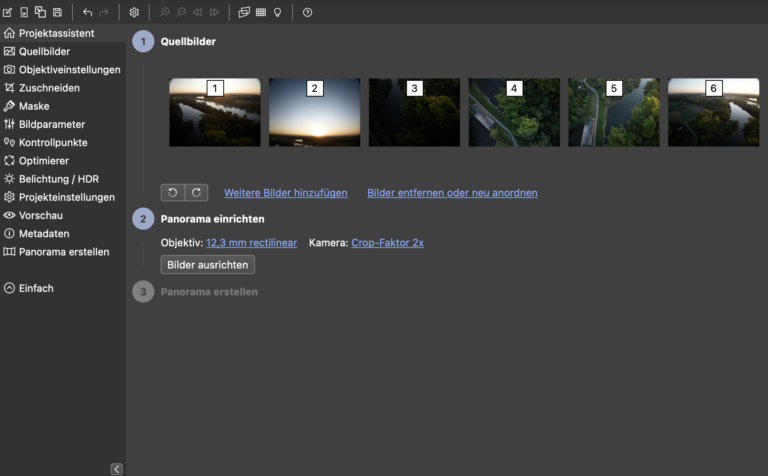The image size is (768, 476).
Task: Click the open project toolbar icon
Action: (24, 12)
